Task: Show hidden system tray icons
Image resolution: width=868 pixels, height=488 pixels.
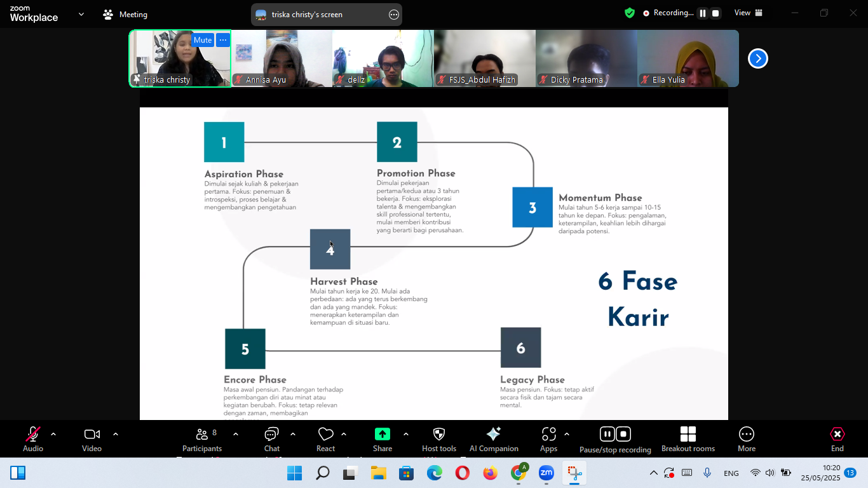Action: (x=653, y=473)
